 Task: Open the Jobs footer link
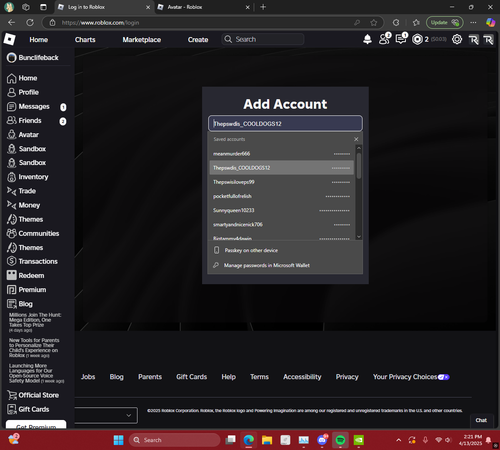[x=88, y=377]
